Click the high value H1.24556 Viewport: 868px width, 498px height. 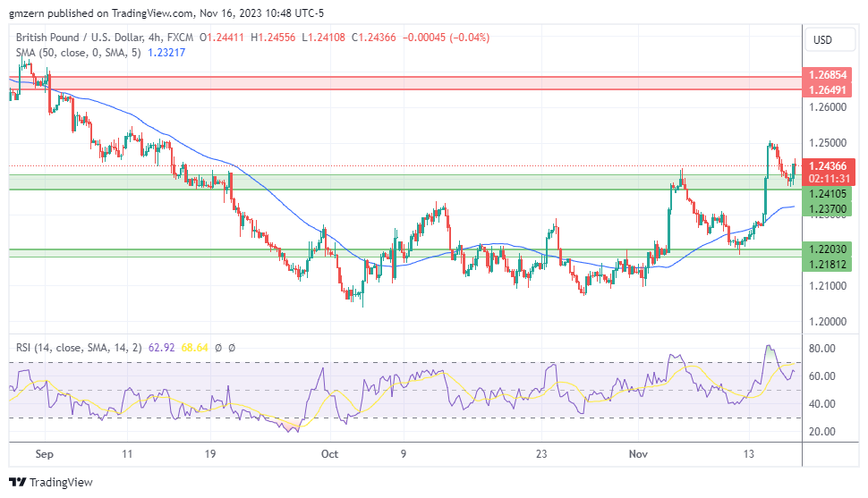pyautogui.click(x=273, y=38)
